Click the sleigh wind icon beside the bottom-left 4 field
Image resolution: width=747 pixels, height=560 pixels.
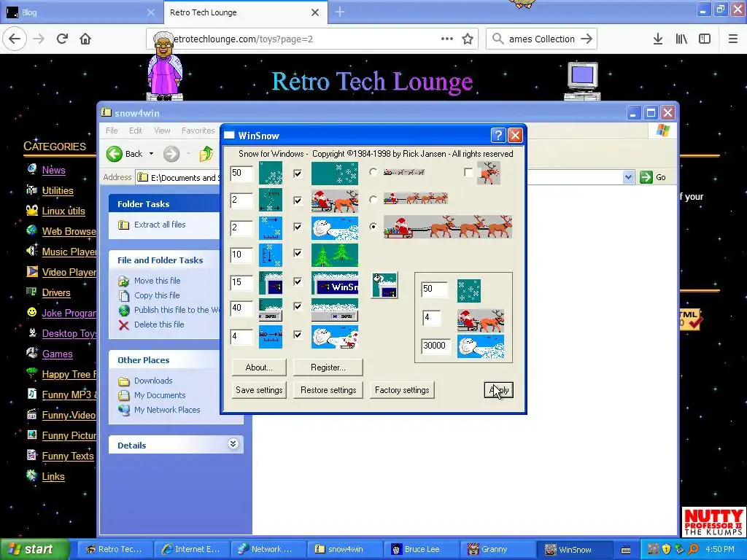(x=271, y=337)
